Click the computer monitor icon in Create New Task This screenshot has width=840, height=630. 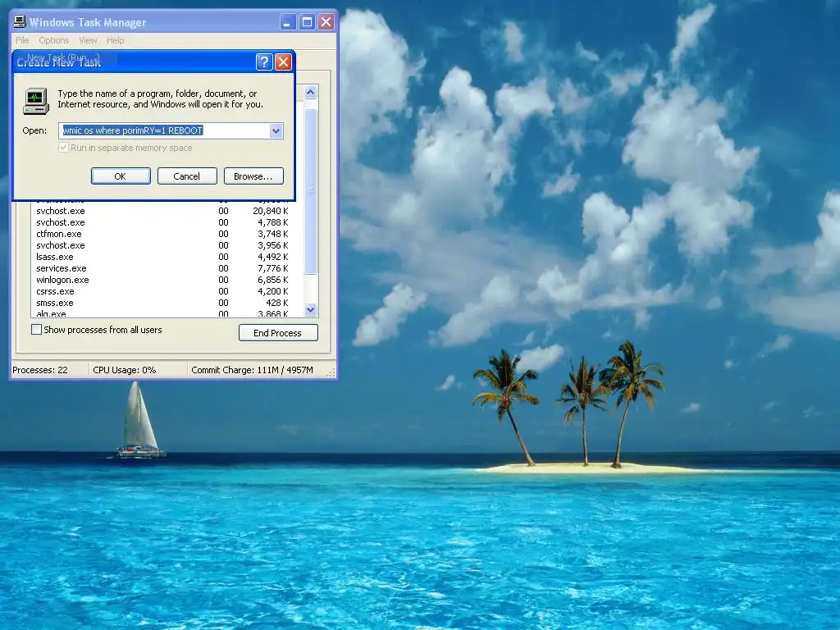pyautogui.click(x=36, y=101)
